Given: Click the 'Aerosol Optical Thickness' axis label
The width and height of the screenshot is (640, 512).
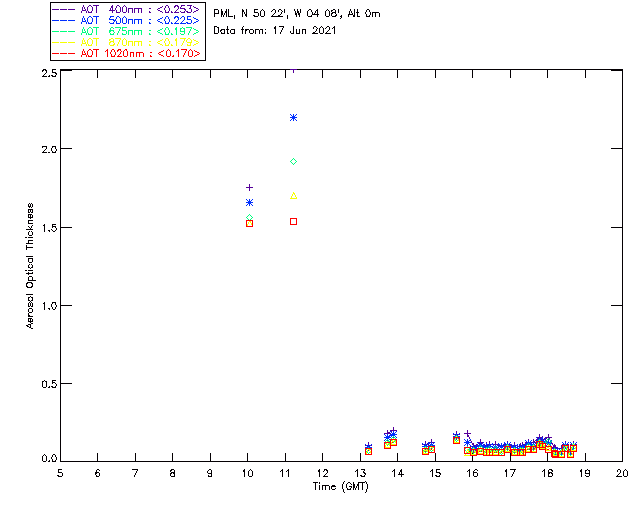Looking at the screenshot, I should point(30,266).
